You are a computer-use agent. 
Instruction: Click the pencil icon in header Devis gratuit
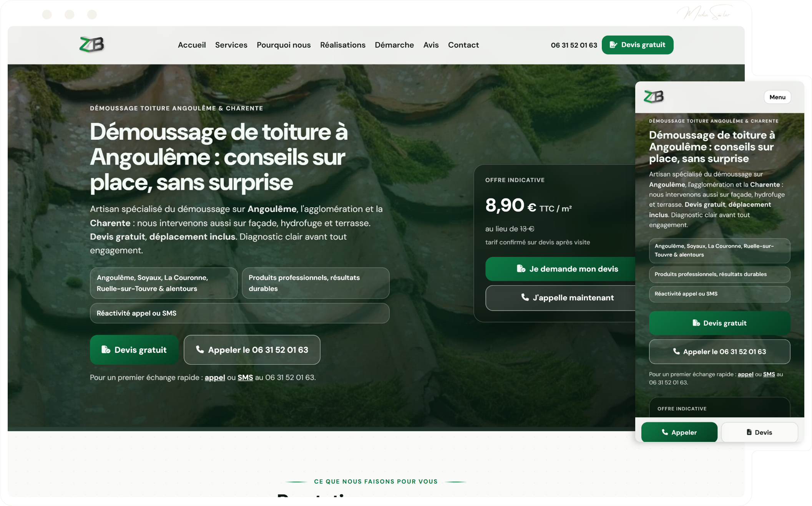coord(613,45)
